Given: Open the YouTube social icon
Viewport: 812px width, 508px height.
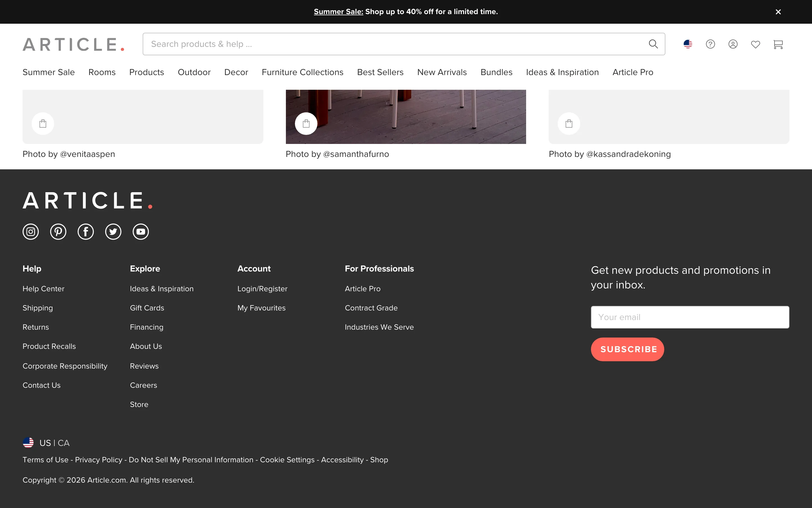Looking at the screenshot, I should pyautogui.click(x=141, y=231).
